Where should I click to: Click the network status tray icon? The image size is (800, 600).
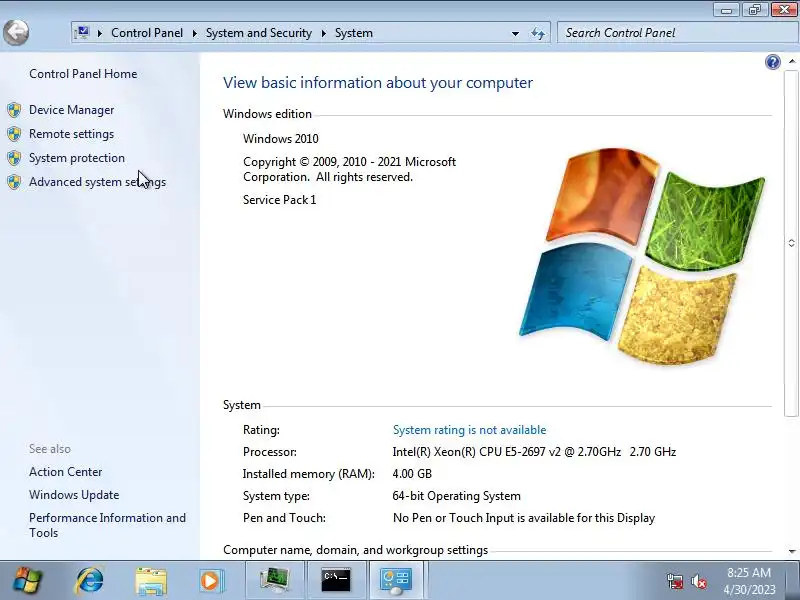pos(674,581)
